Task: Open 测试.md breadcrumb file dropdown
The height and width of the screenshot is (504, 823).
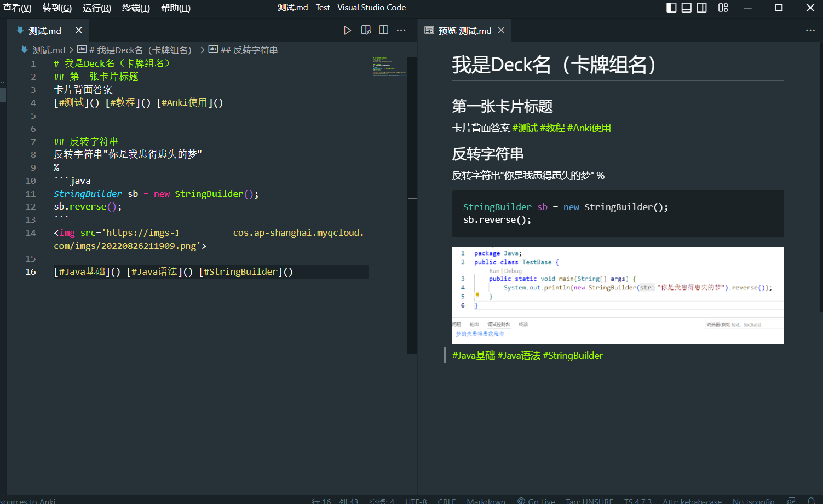Action: pos(48,50)
